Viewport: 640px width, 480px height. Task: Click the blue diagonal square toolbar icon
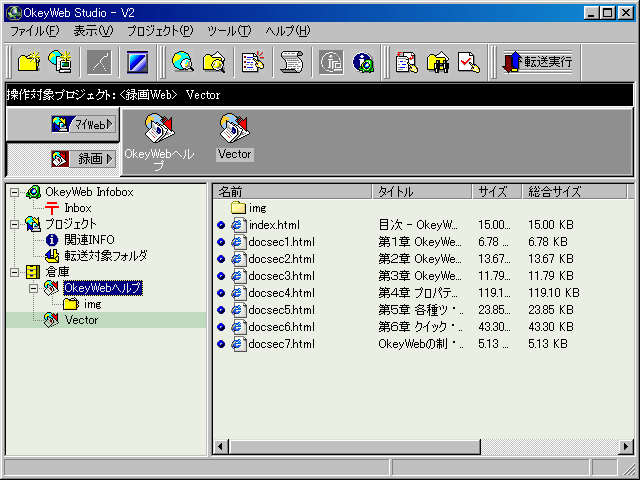[138, 62]
